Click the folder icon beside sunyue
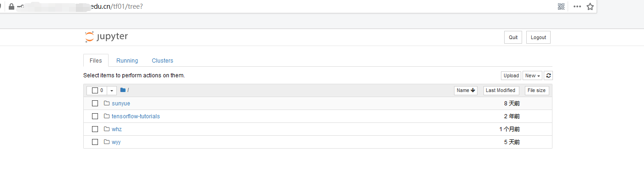 coord(107,103)
